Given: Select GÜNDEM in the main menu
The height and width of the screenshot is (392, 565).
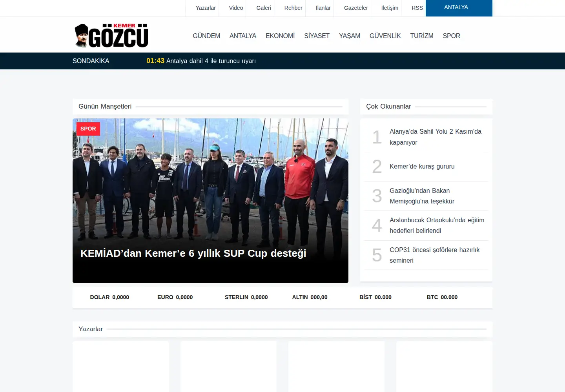Looking at the screenshot, I should (206, 36).
